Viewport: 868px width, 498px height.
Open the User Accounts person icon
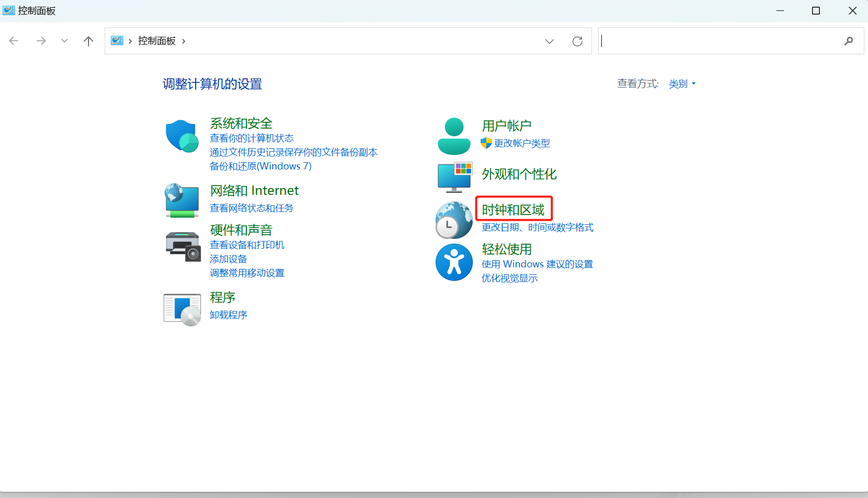(454, 136)
